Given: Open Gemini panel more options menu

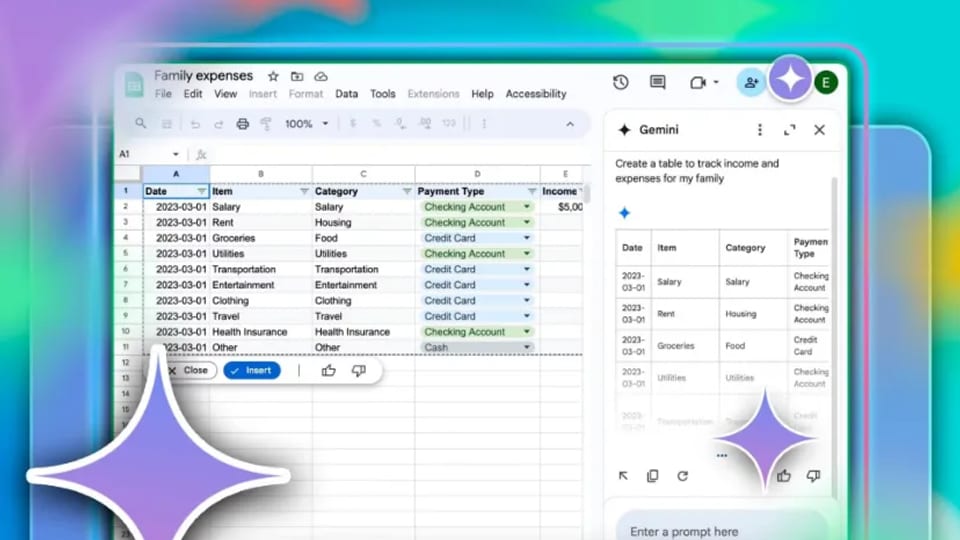Looking at the screenshot, I should (760, 130).
